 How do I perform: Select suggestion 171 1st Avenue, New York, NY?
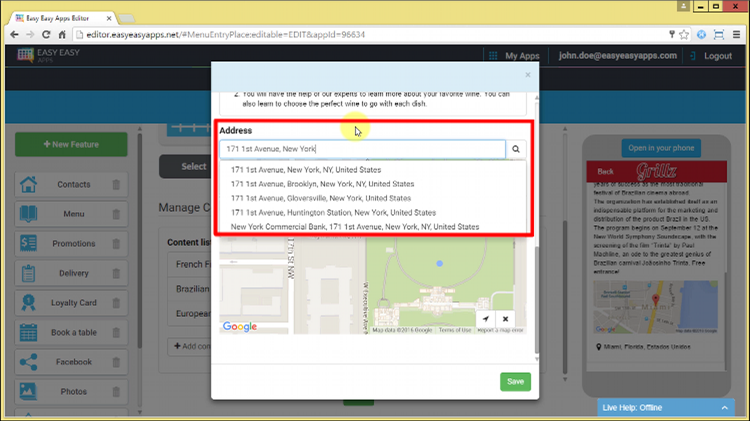pos(306,170)
